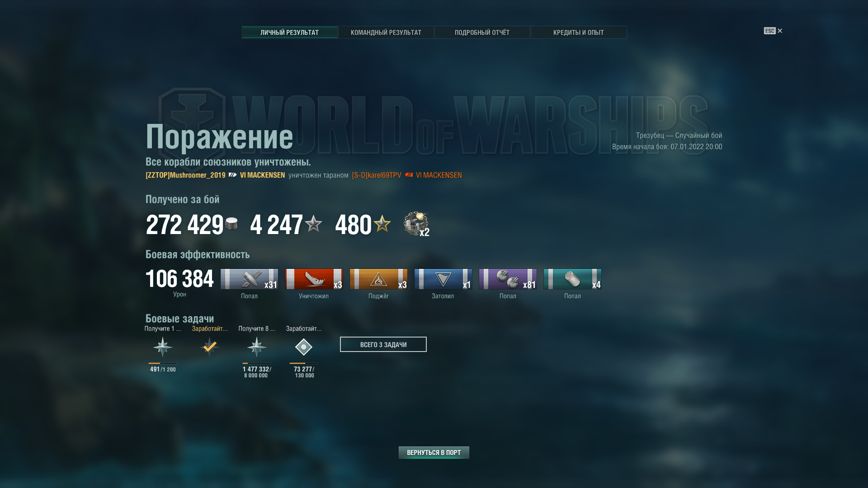This screenshot has width=868, height=488.
Task: Click the achievement medal icon marked x2
Action: (x=416, y=224)
